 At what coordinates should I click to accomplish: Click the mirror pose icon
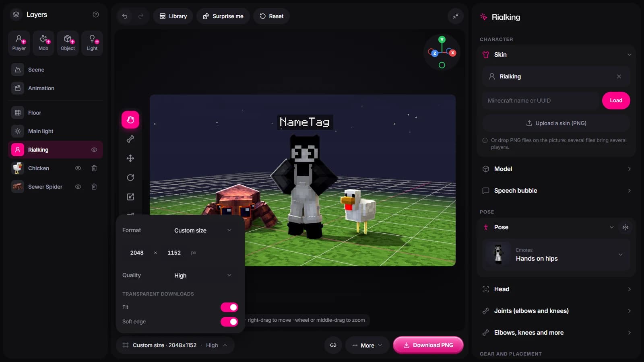[x=625, y=227]
